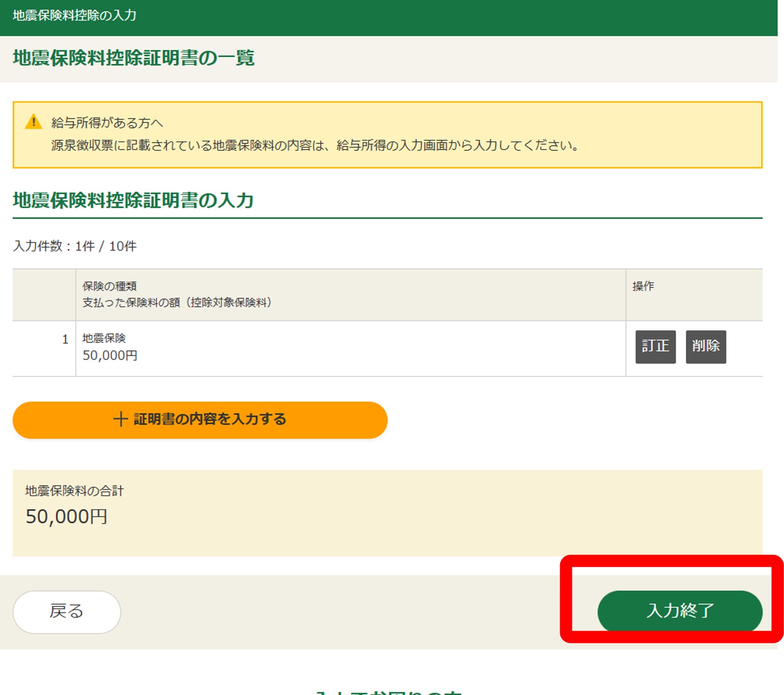Click the 地震保険料控除の入力 header bar title
The height and width of the screenshot is (695, 784).
point(74,15)
